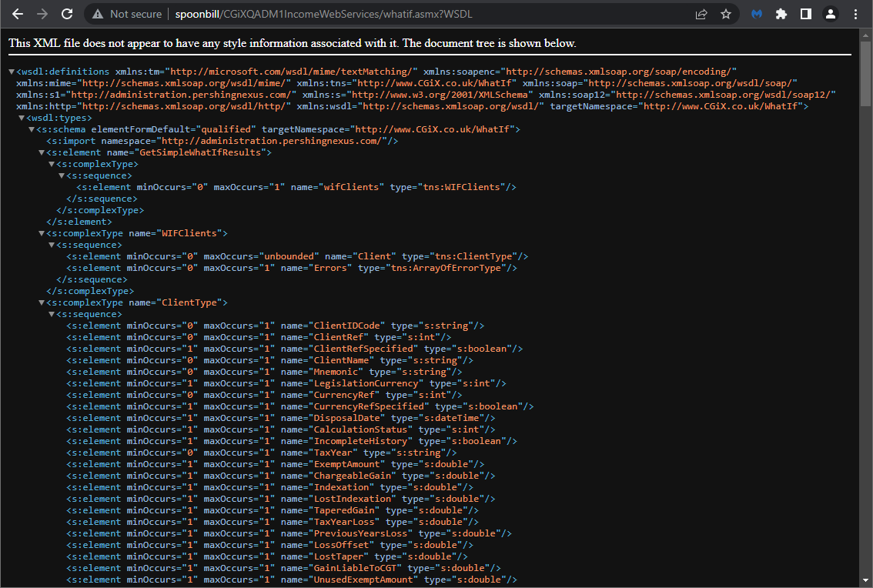Screen dimensions: 873x588
Task: Open Chrome's three-dot menu
Action: pyautogui.click(x=855, y=14)
